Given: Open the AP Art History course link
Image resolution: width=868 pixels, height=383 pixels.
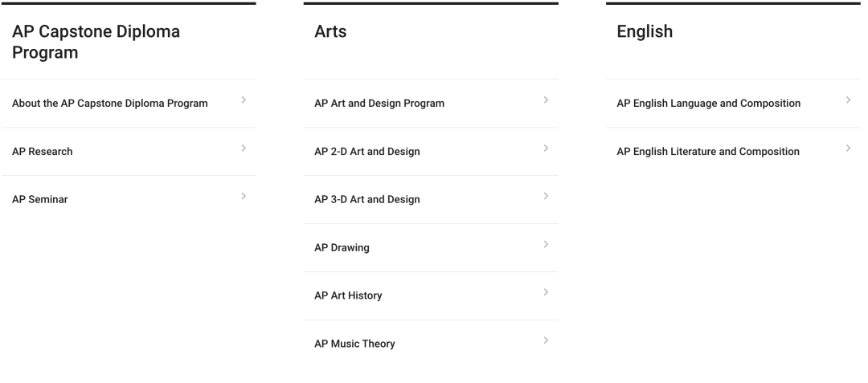Looking at the screenshot, I should 348,295.
